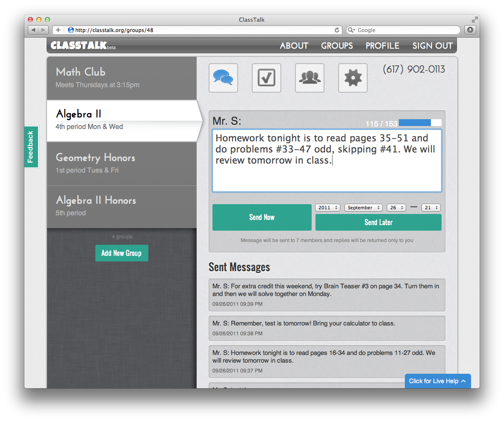Viewport: 504px width, 422px height.
Task: Click the Add New Group button
Action: click(121, 253)
